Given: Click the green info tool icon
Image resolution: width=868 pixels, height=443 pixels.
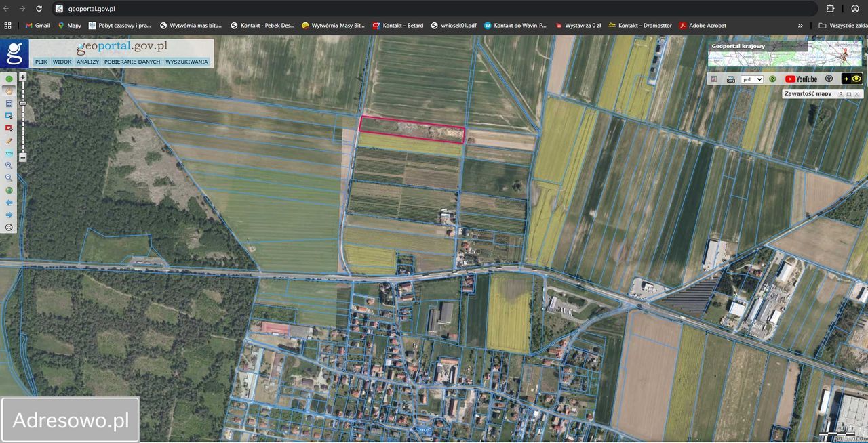Looking at the screenshot, I should [9, 79].
